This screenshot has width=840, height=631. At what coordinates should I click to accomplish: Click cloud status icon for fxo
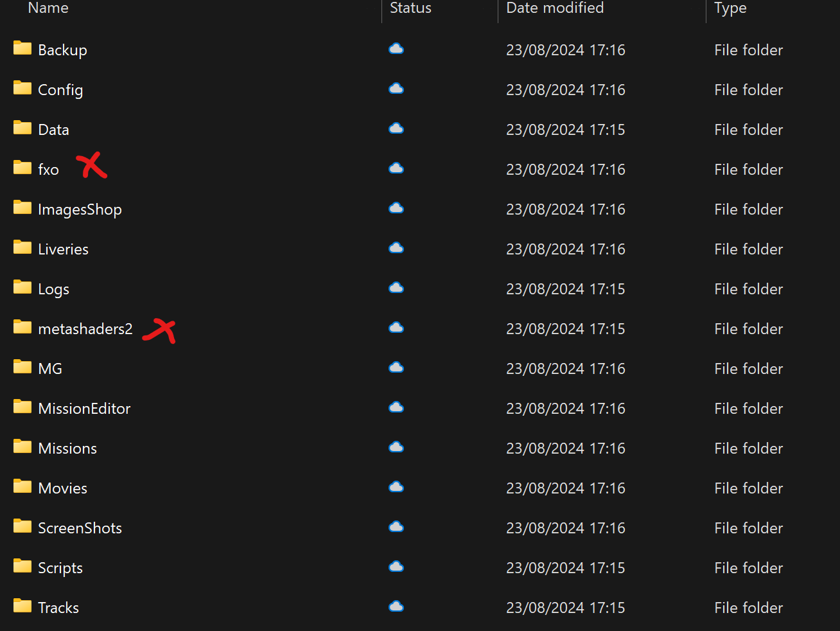396,168
